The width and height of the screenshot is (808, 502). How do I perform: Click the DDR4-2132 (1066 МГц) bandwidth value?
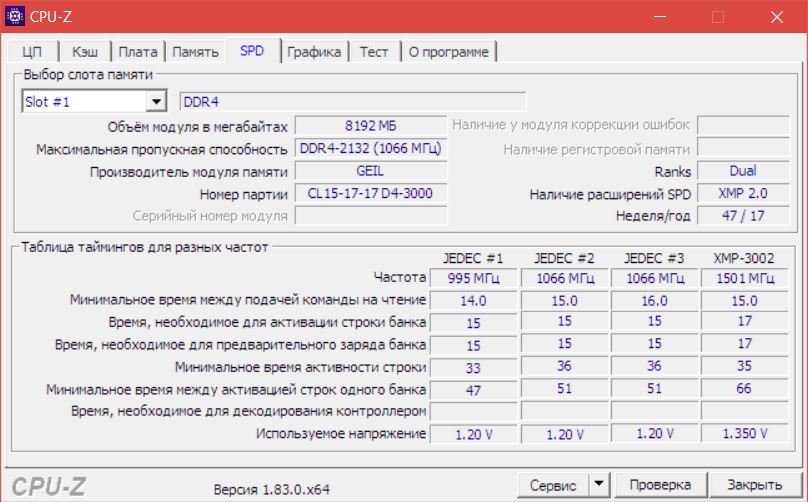tap(371, 148)
